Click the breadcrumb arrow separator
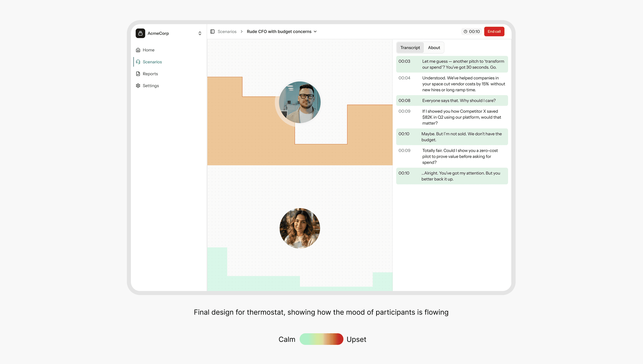Viewport: 643px width, 364px height. click(x=241, y=32)
